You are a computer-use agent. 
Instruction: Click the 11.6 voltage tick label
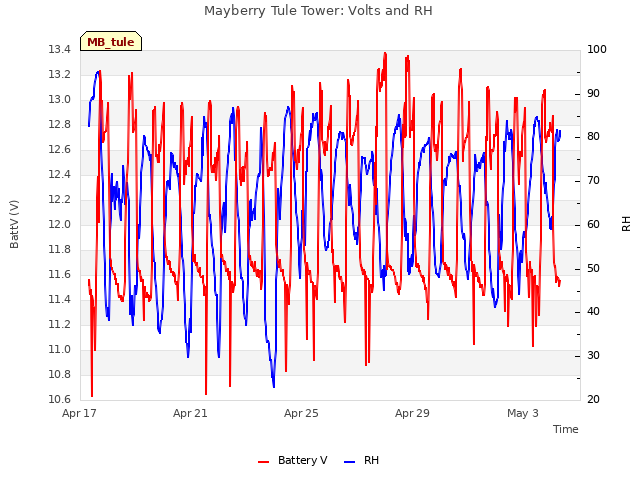coord(60,274)
